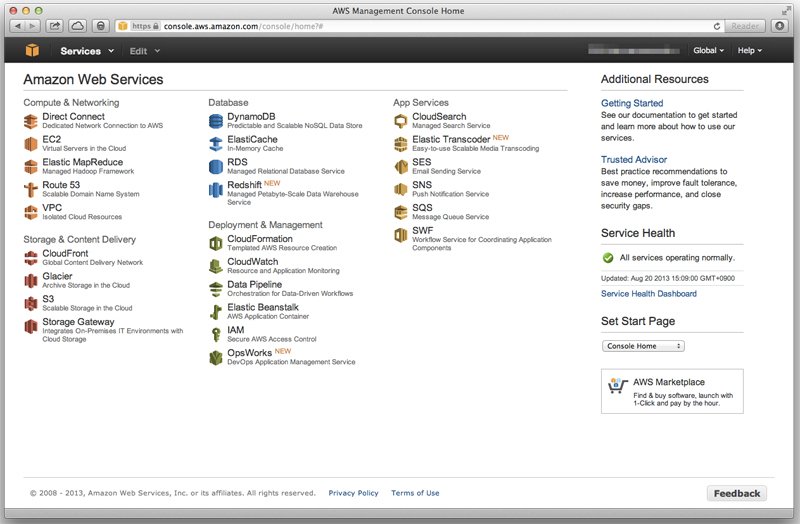Open the Edit dropdown in the navbar

144,51
